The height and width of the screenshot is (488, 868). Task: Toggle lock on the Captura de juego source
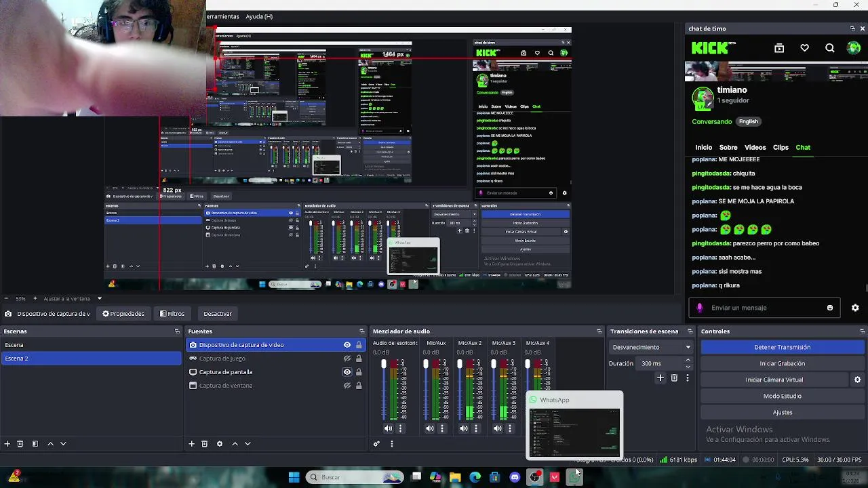[359, 359]
